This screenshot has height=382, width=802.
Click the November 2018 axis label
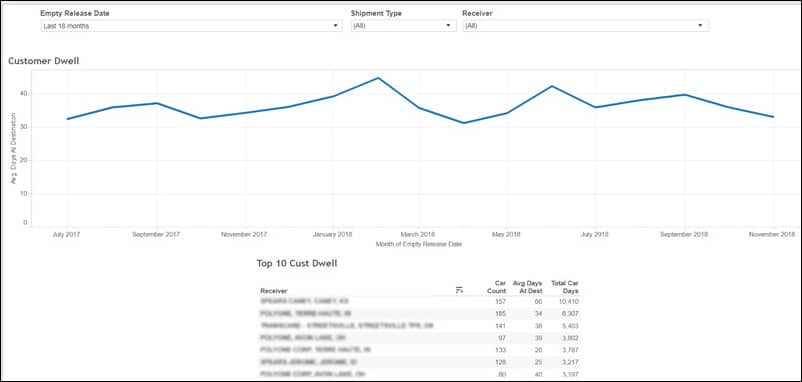point(772,234)
